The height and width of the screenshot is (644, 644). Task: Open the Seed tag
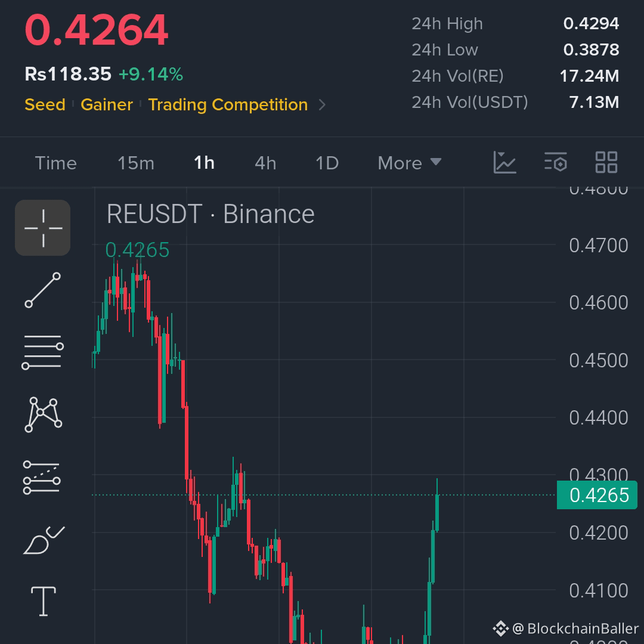click(45, 105)
